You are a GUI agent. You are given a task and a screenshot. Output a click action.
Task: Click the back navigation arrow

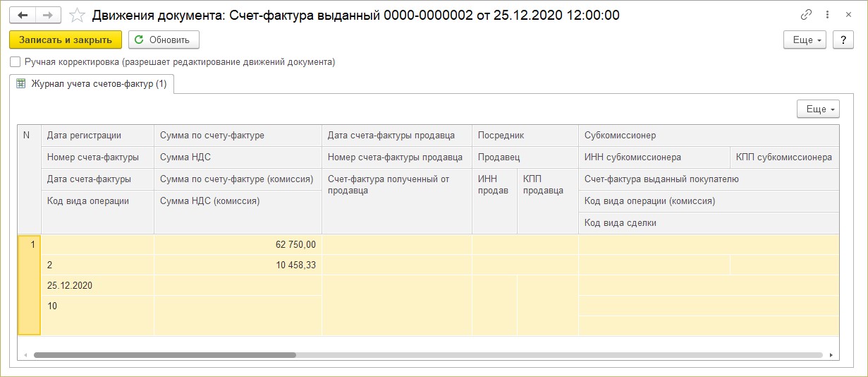[x=23, y=15]
